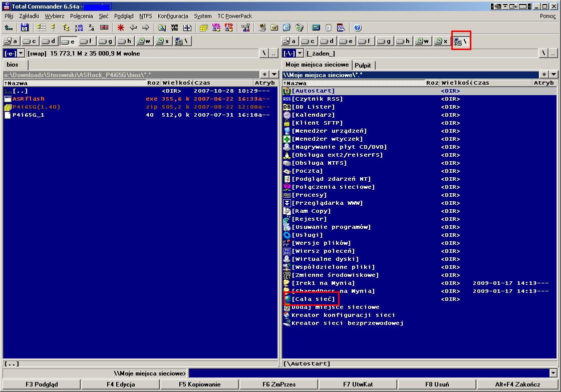Select the [Procesy] entry
The width and height of the screenshot is (561, 392).
(419, 195)
